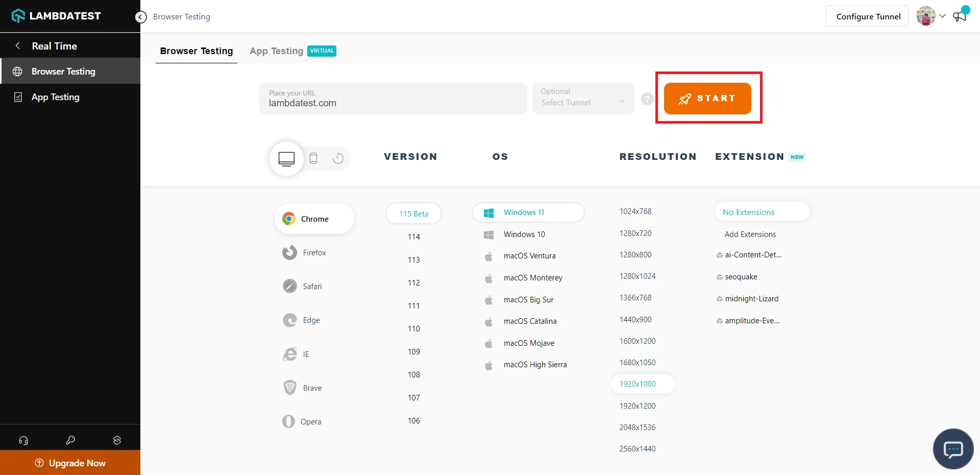Screen dimensions: 980x475
Task: Choose 1280x720 resolution
Action: click(635, 233)
